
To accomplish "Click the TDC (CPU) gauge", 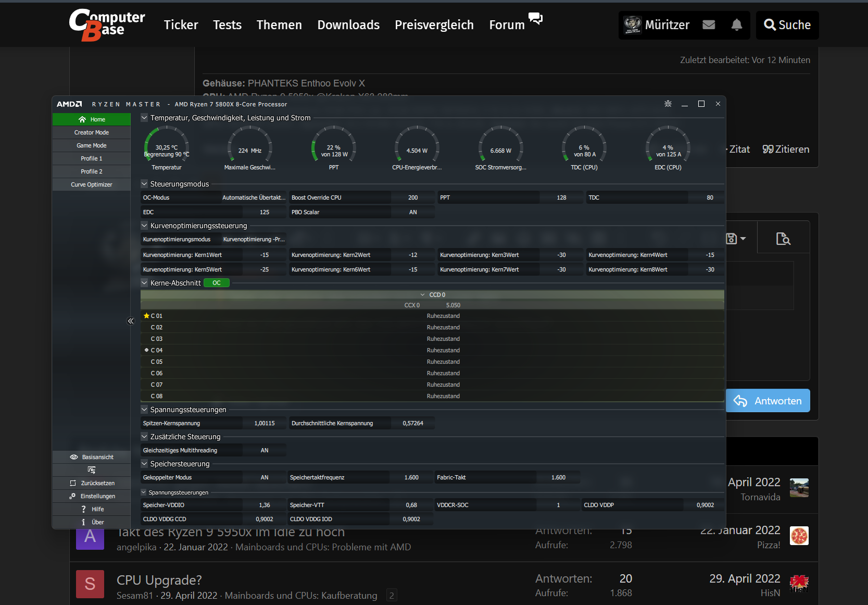I will tap(584, 148).
